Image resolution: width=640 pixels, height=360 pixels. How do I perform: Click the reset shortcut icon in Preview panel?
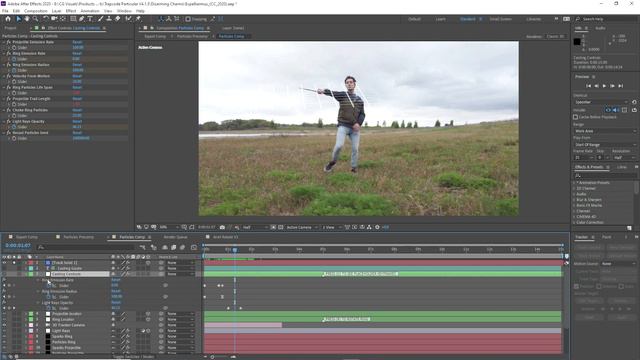pyautogui.click(x=634, y=102)
